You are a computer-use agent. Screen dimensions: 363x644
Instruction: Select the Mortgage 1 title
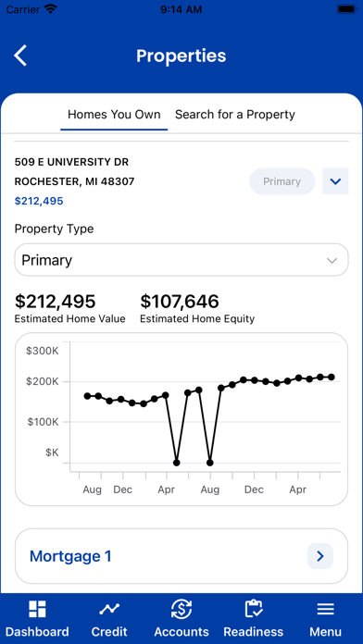tap(70, 556)
